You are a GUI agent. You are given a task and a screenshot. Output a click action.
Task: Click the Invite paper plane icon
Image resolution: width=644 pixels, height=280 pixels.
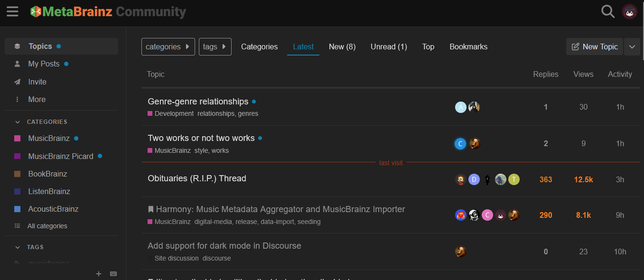pyautogui.click(x=18, y=82)
